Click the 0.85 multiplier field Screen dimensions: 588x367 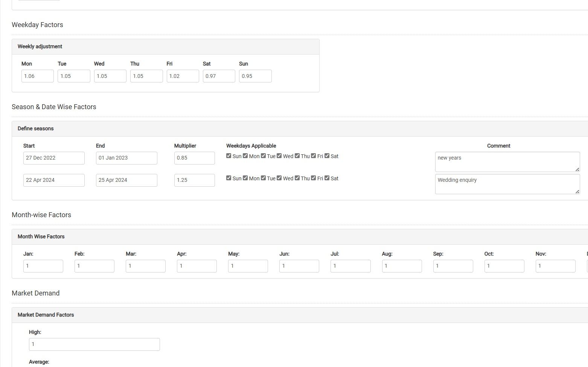click(x=194, y=158)
